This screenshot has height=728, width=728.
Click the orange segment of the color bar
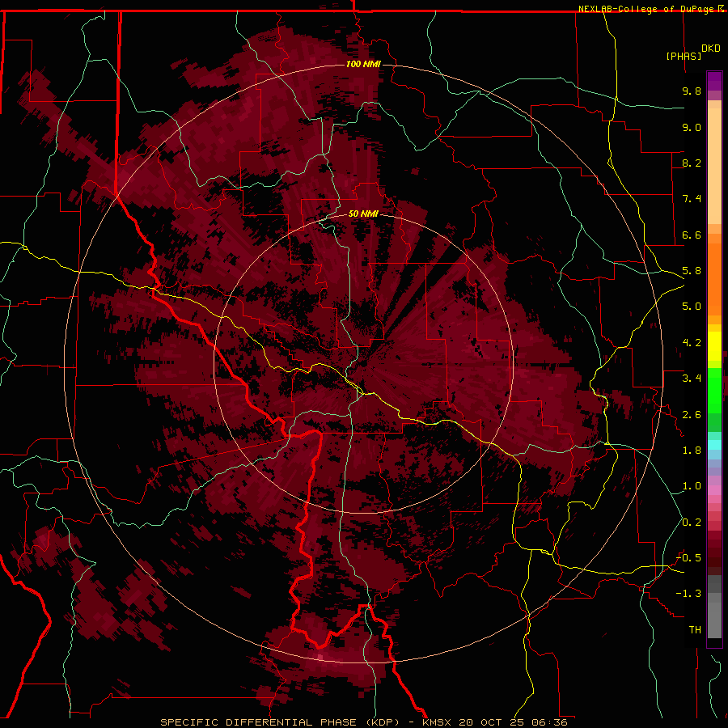[x=714, y=280]
